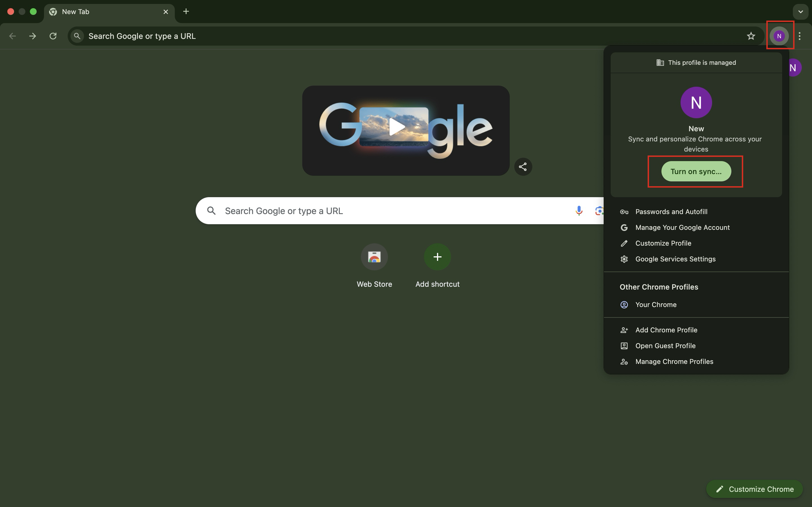Open Passwords and Autofill
This screenshot has height=507, width=812.
click(671, 212)
